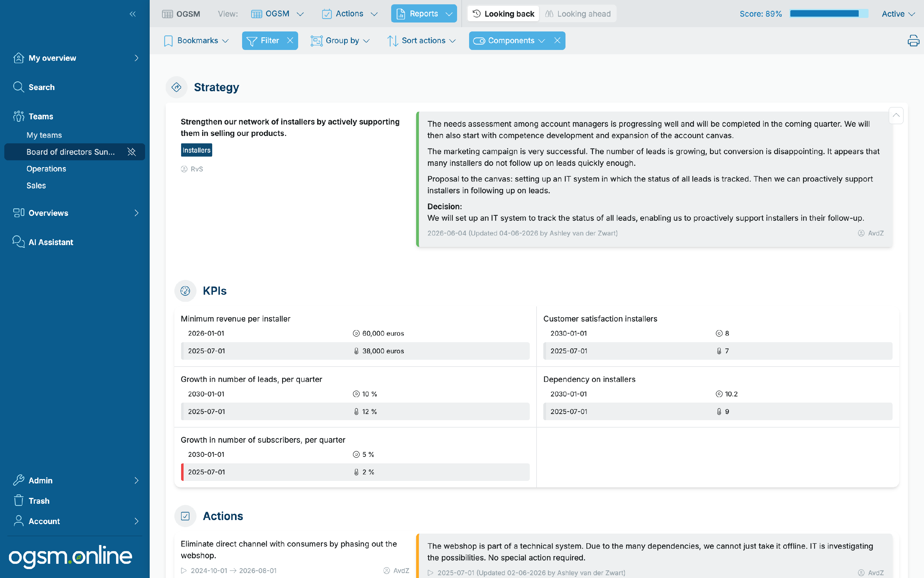Expand the Components dropdown arrow

(x=541, y=41)
